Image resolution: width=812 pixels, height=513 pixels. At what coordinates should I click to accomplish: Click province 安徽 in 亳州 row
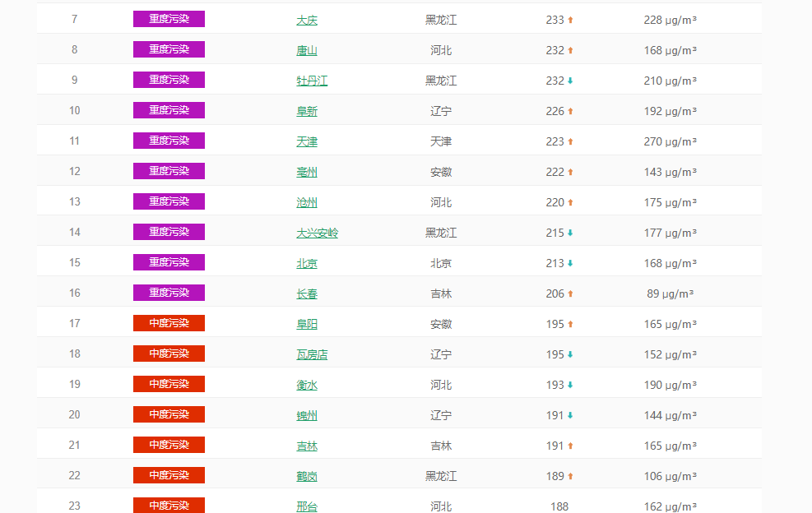(x=441, y=172)
